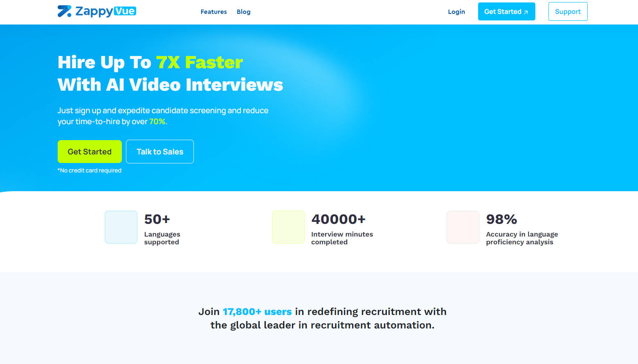Click the 'Vue' badge in the logo
This screenshot has width=638, height=364.
pos(125,11)
